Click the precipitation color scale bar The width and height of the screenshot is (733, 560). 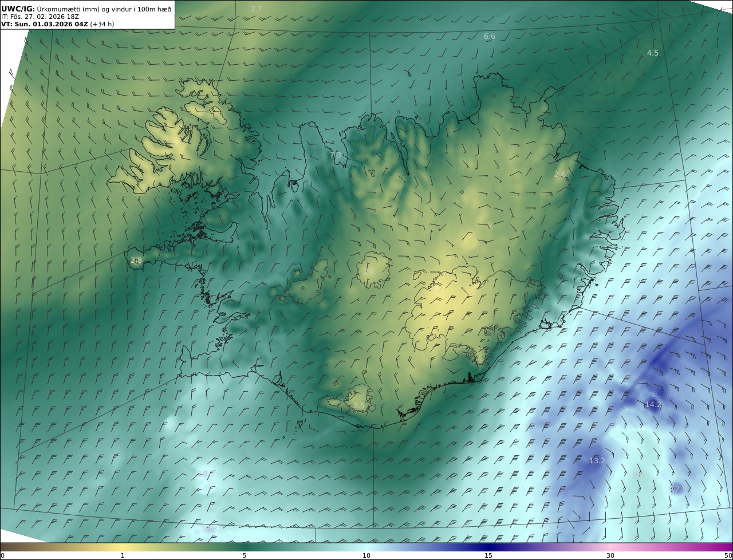366,547
